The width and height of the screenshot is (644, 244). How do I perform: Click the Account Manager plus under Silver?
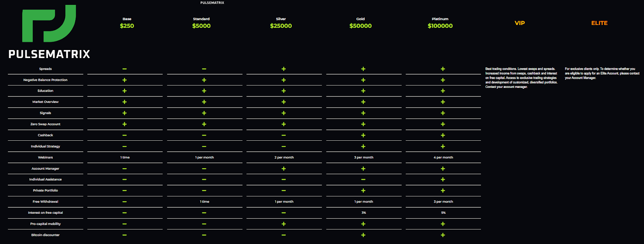click(284, 169)
